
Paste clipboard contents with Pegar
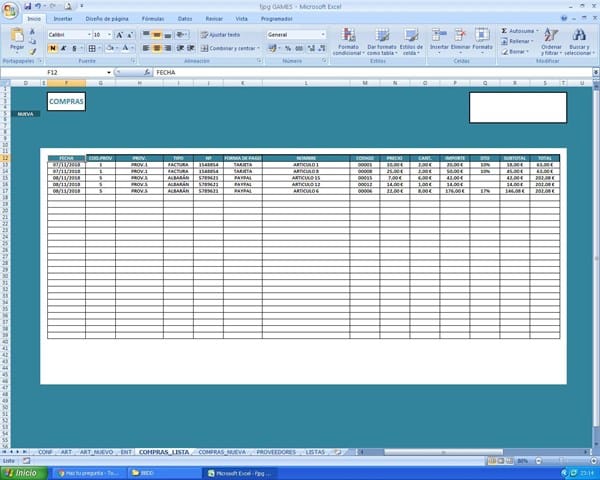coord(17,41)
